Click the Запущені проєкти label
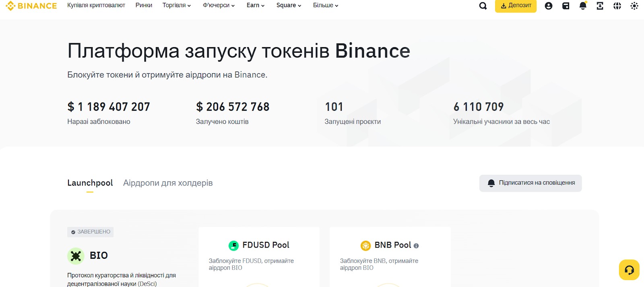The height and width of the screenshot is (287, 644). (353, 122)
